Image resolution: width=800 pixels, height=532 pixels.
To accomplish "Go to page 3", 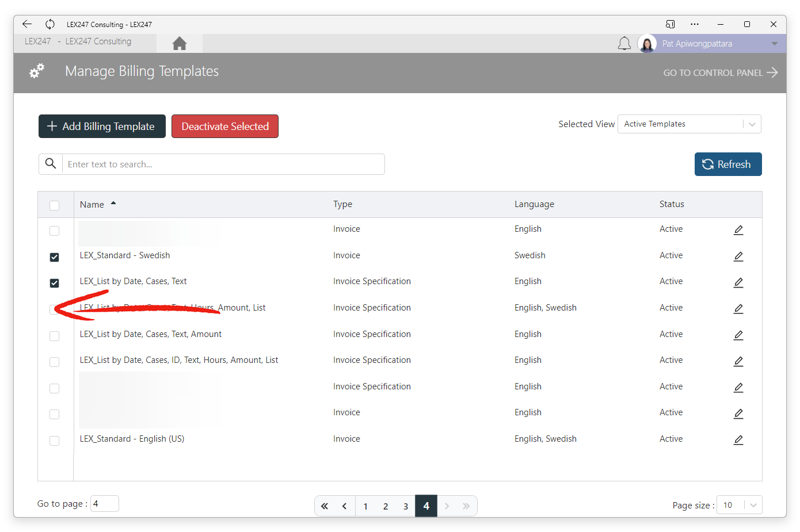I will pos(406,506).
